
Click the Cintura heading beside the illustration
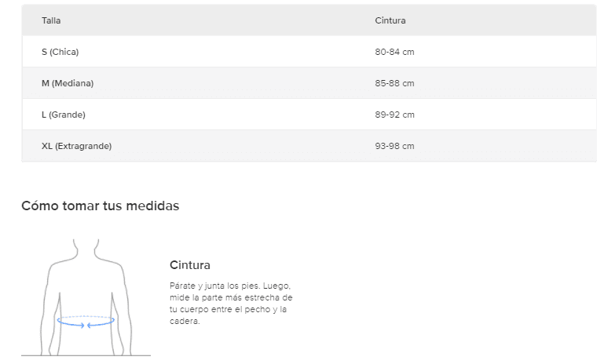click(190, 265)
